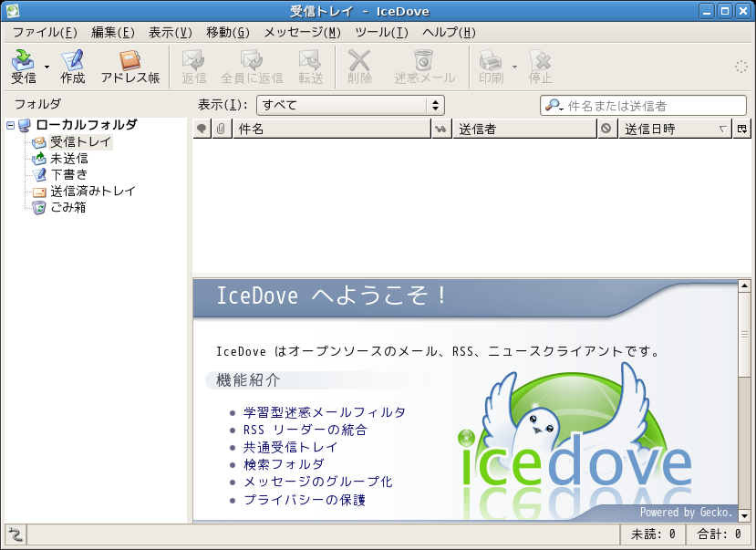Image resolution: width=756 pixels, height=550 pixels.
Task: Sort by the 件名 column header
Action: (x=332, y=129)
